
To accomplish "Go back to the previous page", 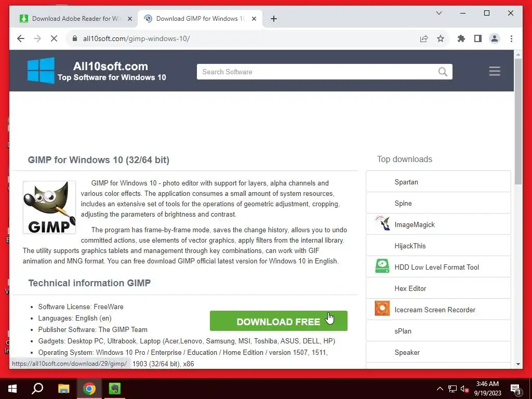I will [x=21, y=38].
